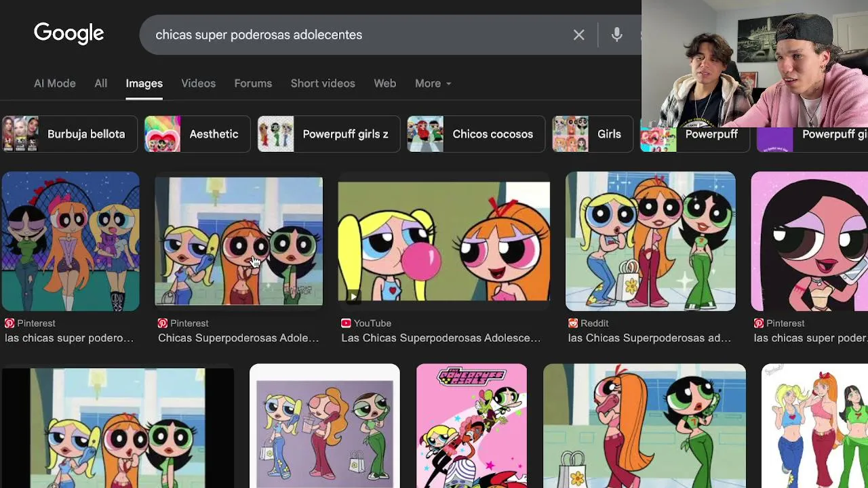Open the white-background sketch of three girls

815,426
